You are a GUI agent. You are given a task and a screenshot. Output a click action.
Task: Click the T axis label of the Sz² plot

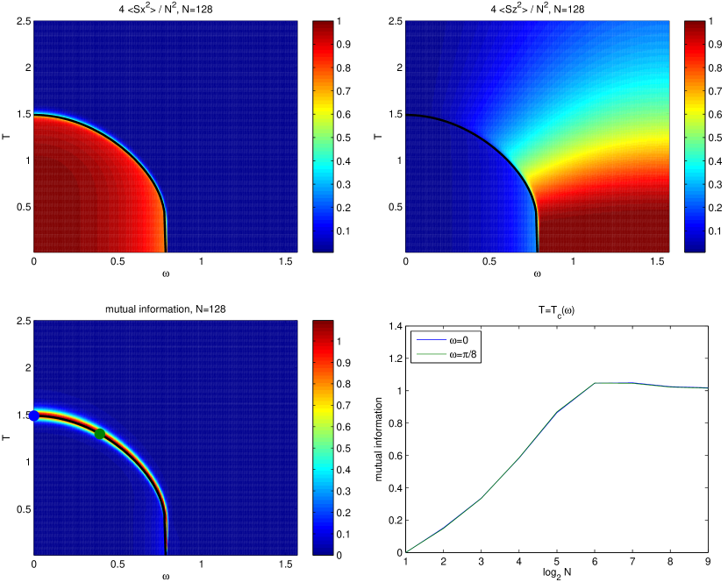pos(378,137)
